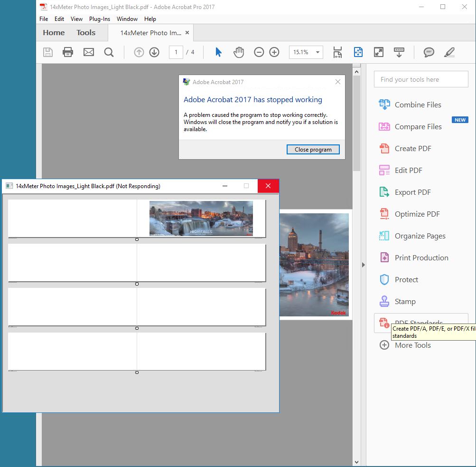Image resolution: width=476 pixels, height=467 pixels.
Task: Launch the Combine Files tool
Action: click(x=417, y=105)
